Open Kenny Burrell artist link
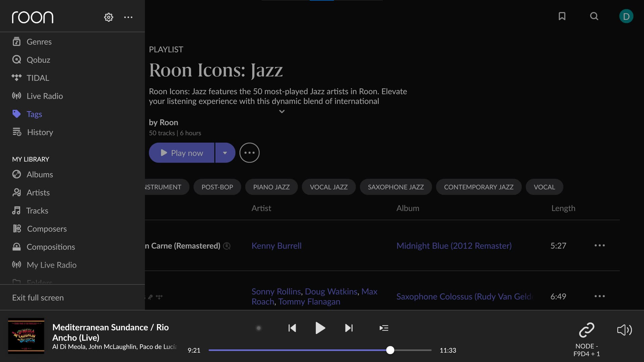The image size is (644, 362). coord(276,246)
